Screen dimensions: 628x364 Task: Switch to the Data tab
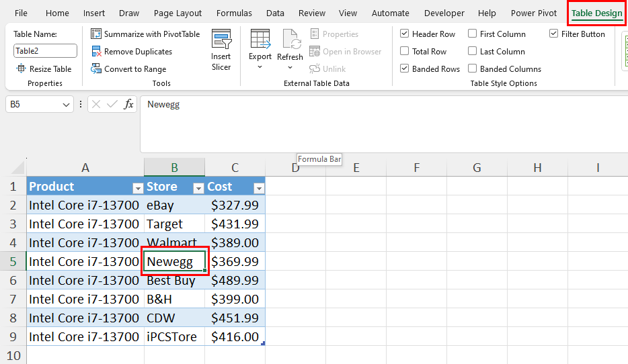pos(275,13)
